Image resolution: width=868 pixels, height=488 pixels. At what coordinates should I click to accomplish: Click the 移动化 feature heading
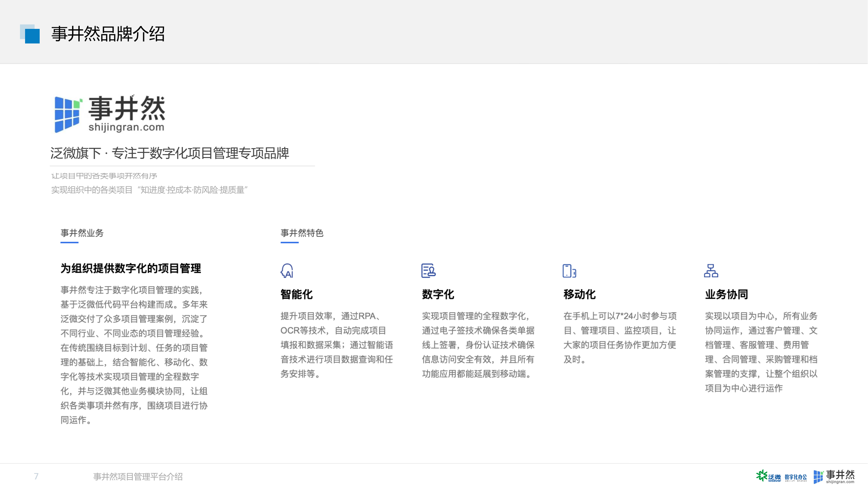(x=580, y=294)
